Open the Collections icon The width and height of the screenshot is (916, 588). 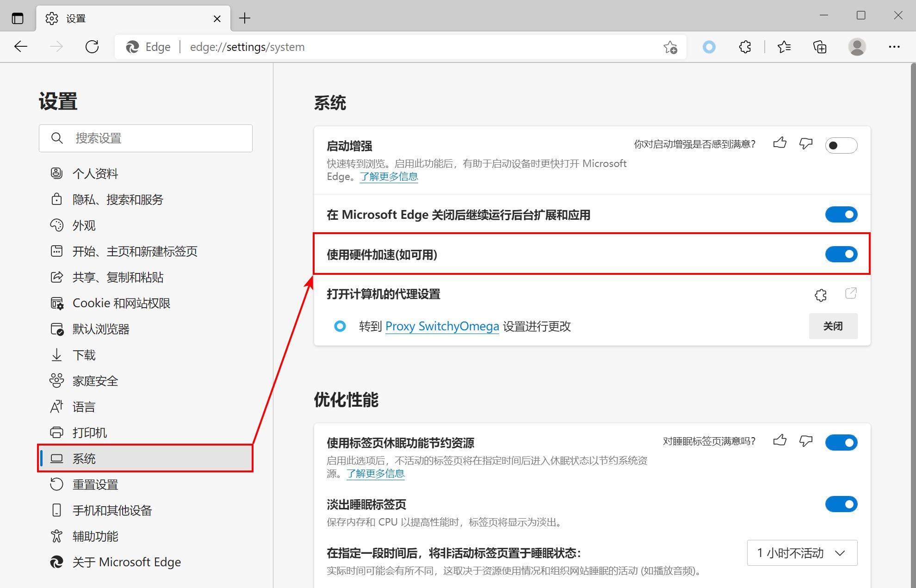point(819,47)
